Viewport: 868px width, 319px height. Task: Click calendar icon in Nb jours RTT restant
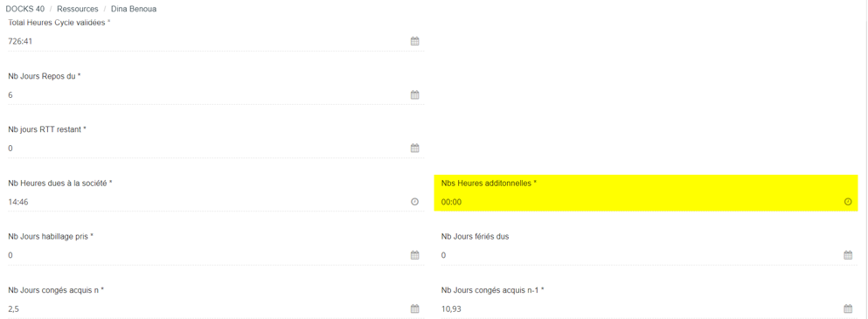pos(414,148)
